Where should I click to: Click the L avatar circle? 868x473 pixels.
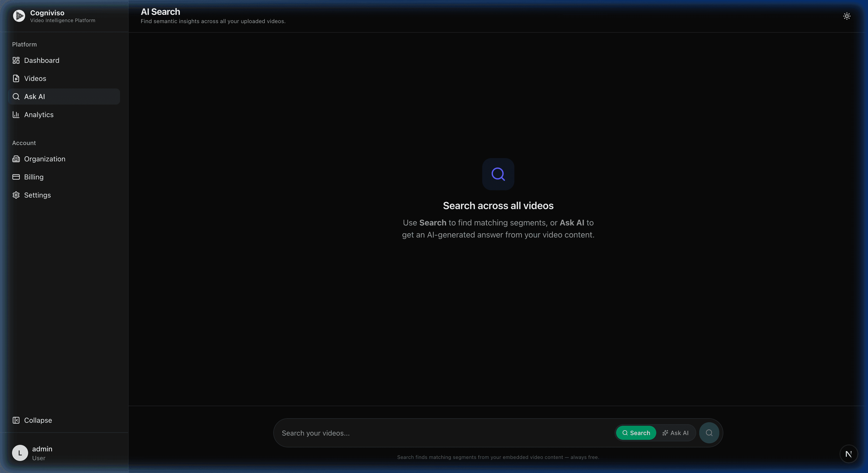20,453
